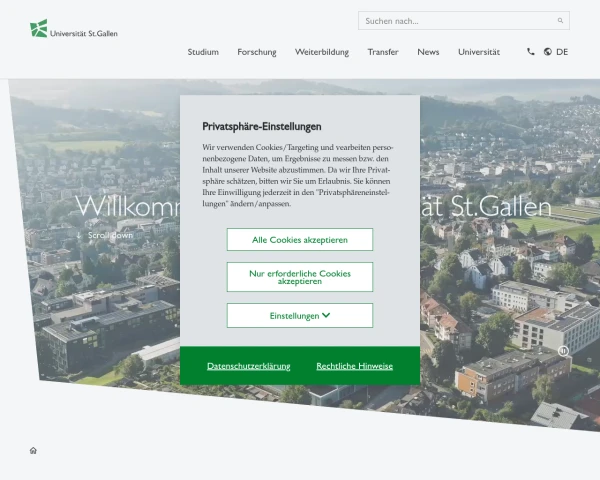Pause the hero video

[x=563, y=351]
